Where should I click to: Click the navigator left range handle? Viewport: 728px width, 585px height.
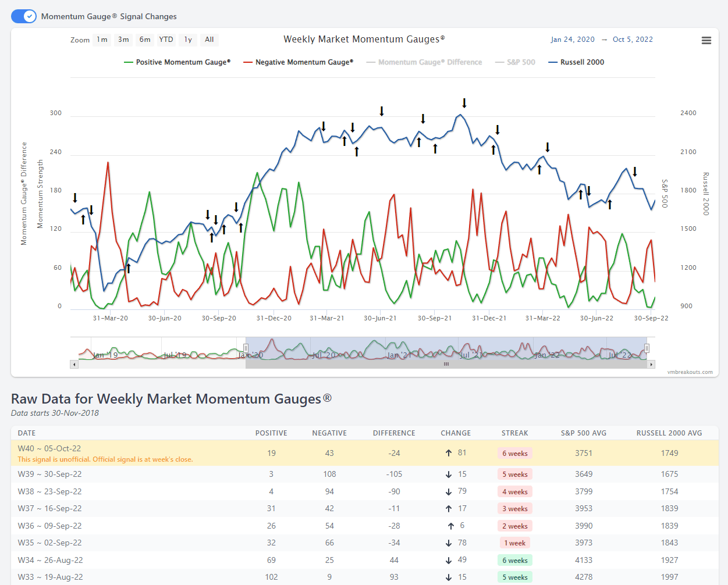tap(246, 348)
